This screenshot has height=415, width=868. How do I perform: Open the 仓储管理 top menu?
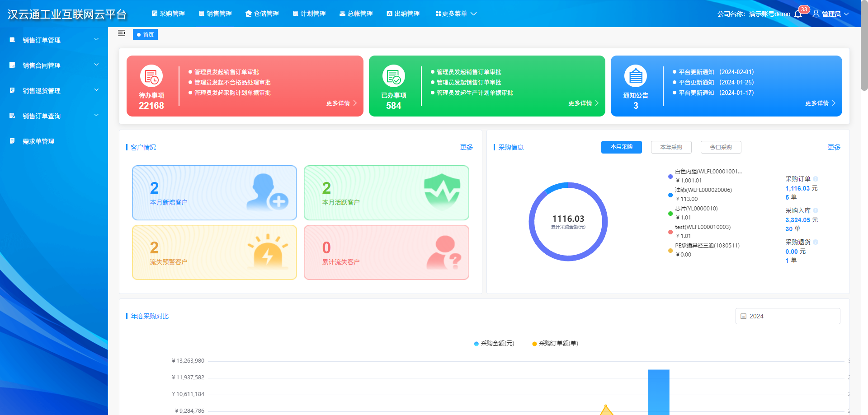262,14
